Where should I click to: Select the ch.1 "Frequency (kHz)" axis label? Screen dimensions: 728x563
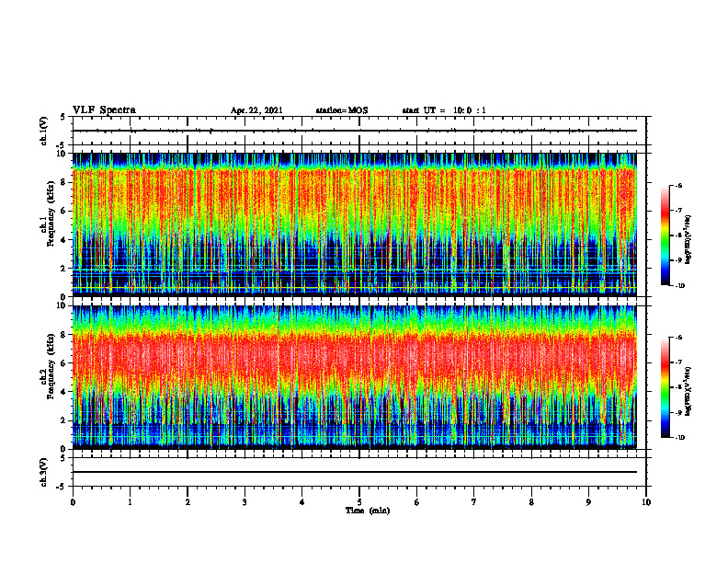pyautogui.click(x=51, y=213)
